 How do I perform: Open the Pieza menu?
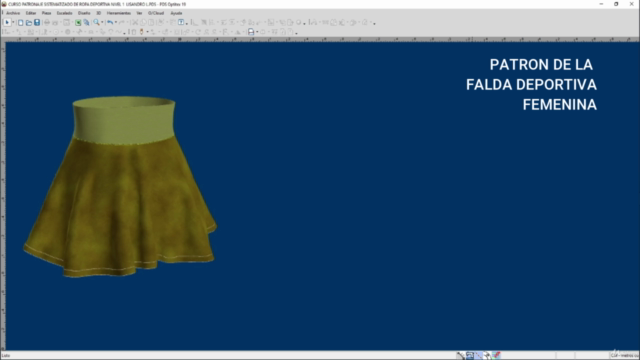pos(47,13)
